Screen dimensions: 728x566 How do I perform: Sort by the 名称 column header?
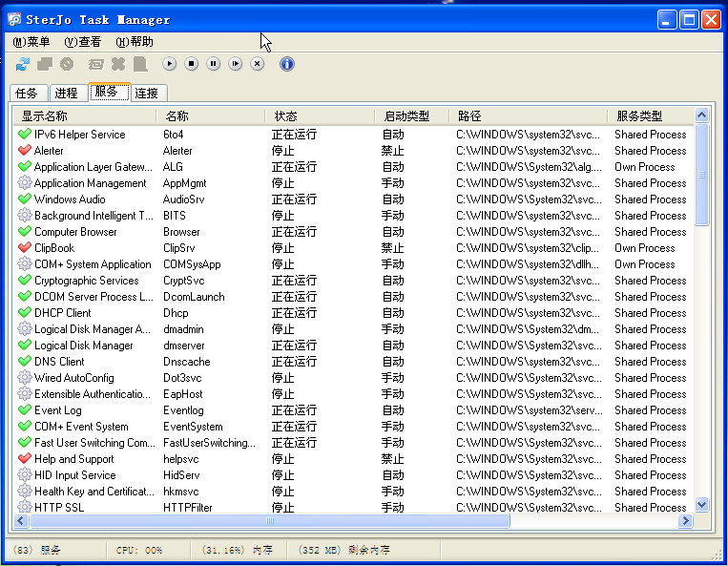coord(210,115)
